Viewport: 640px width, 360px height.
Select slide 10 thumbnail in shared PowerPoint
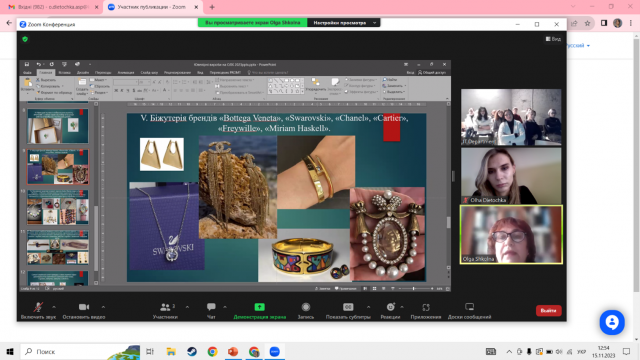(x=58, y=207)
